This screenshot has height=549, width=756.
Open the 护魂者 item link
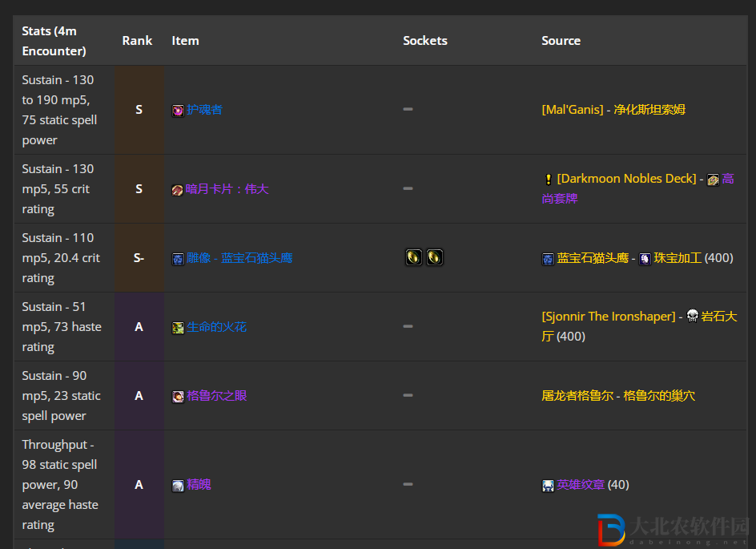(204, 110)
